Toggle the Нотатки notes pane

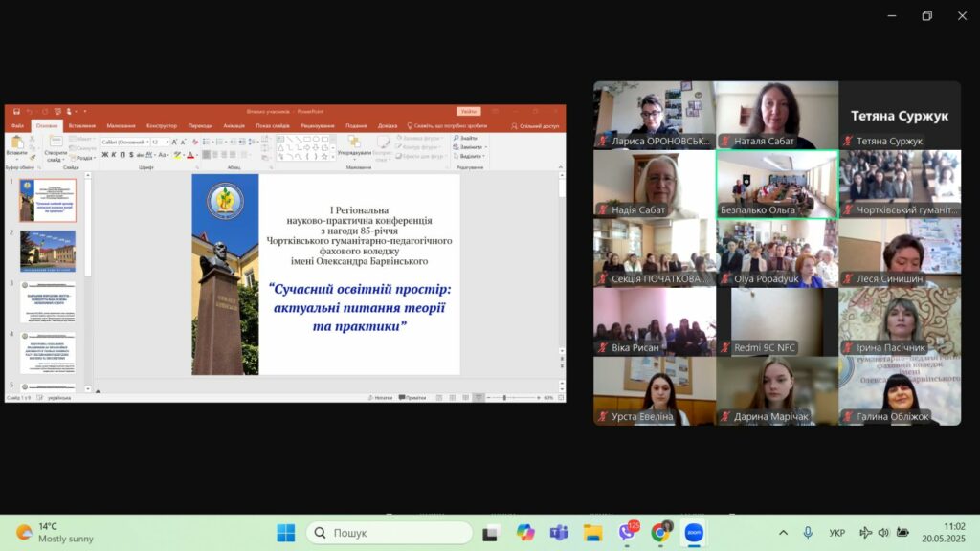pos(380,397)
